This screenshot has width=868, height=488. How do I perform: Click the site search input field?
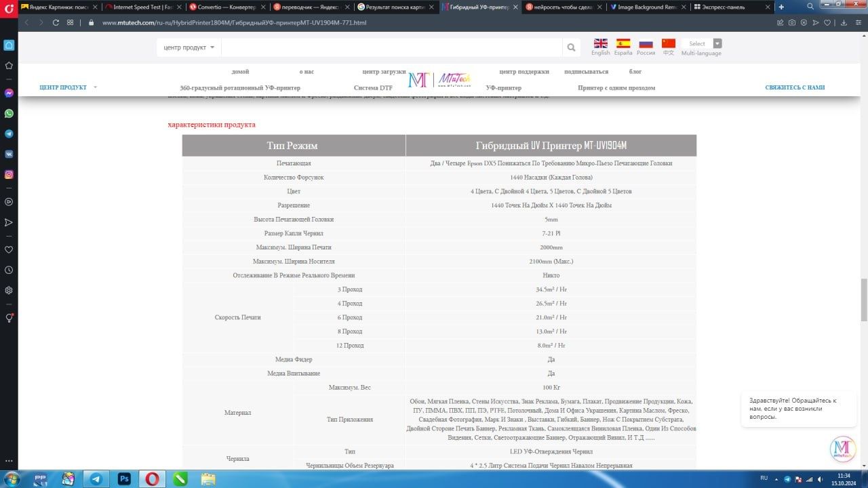392,47
